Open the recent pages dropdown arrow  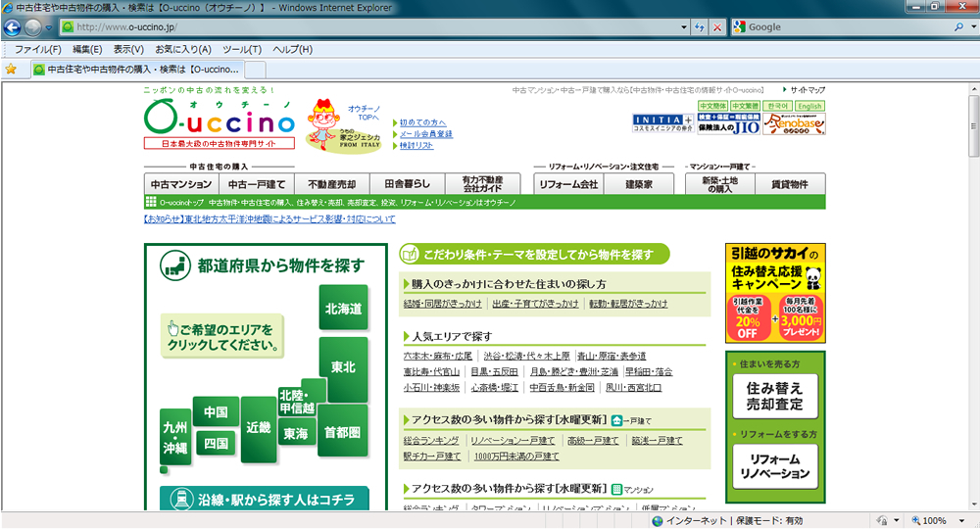coord(49,27)
